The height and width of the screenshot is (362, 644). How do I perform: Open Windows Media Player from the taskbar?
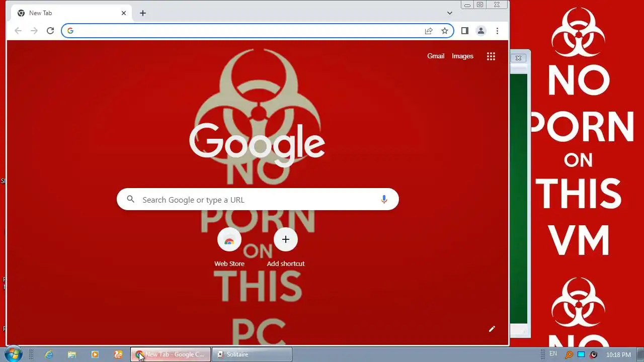click(95, 354)
